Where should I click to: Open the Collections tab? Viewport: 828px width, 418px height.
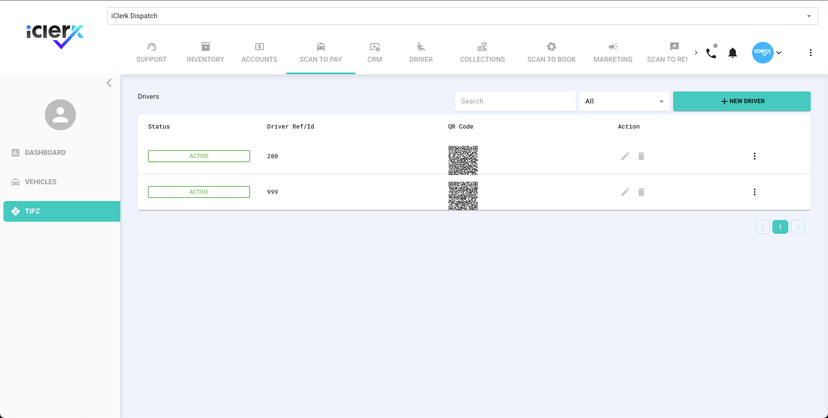(482, 53)
